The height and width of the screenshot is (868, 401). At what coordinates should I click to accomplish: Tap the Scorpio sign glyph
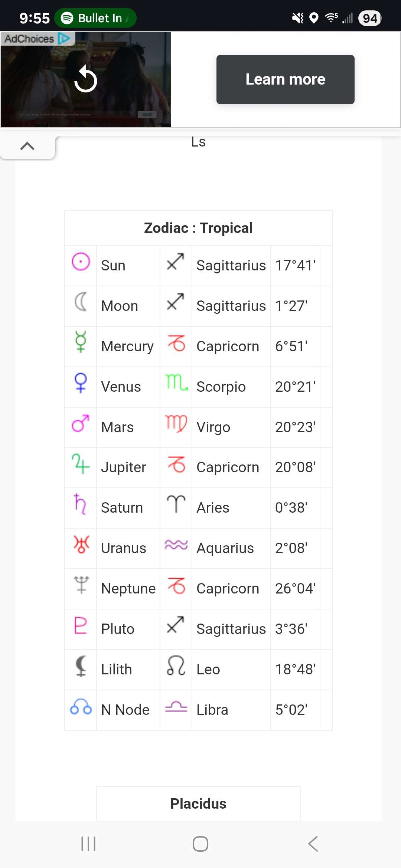point(176,382)
